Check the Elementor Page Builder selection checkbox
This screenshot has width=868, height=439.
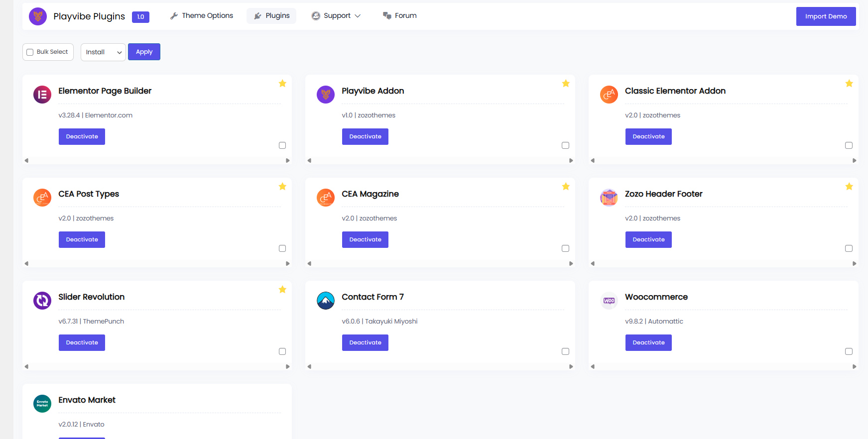[282, 145]
